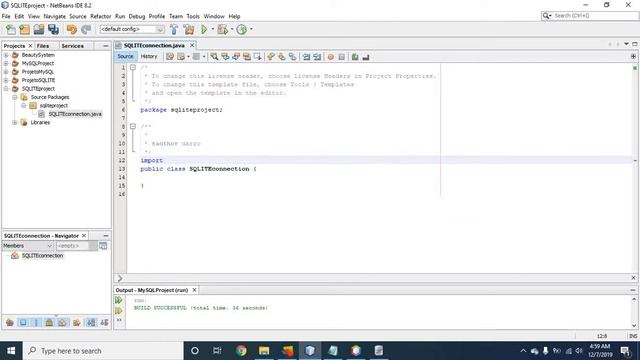Viewport: 640px width, 360px height.
Task: Click the Debug Project icon
Action: point(222,29)
